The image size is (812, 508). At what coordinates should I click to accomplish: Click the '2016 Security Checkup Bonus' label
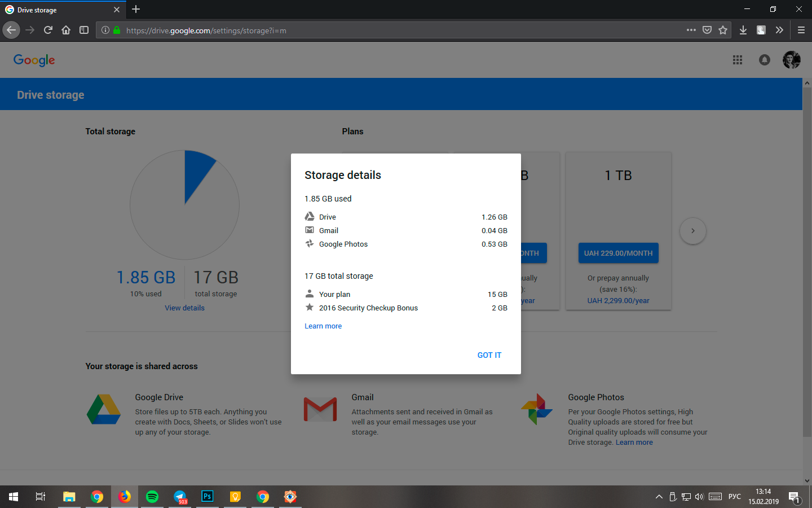click(368, 308)
